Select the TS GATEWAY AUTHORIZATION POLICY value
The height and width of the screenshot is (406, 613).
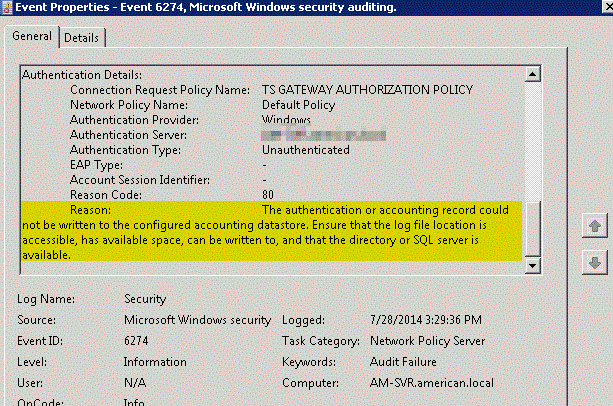pos(367,90)
